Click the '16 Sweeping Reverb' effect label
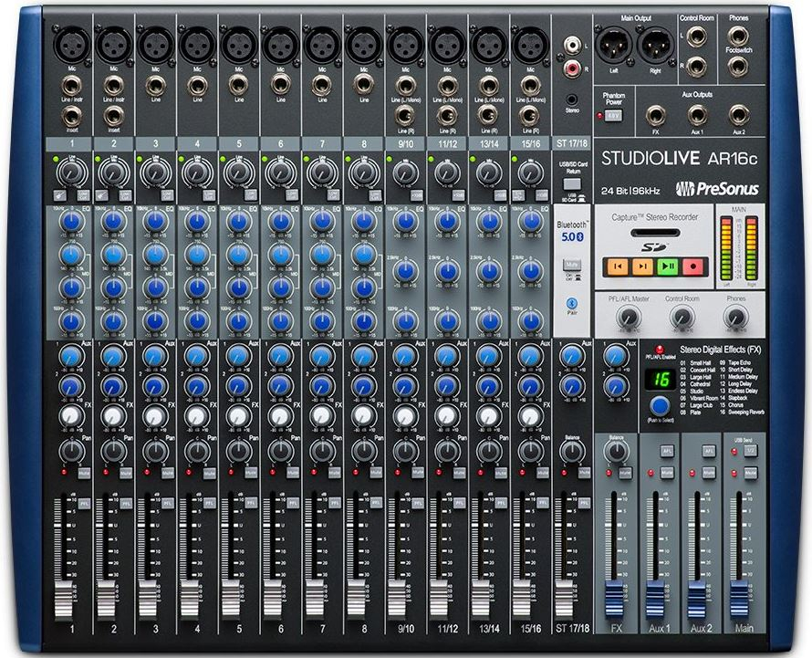812x658 pixels. pos(742,413)
